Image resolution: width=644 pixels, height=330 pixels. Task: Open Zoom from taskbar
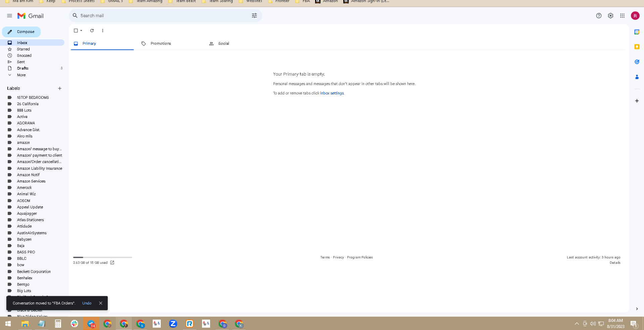(x=173, y=324)
